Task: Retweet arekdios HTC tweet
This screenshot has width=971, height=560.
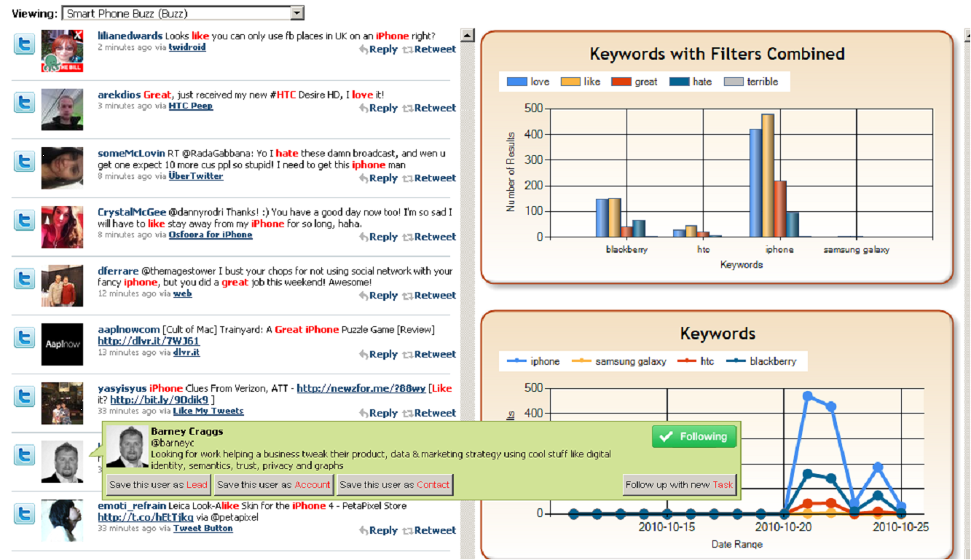Action: click(x=430, y=108)
